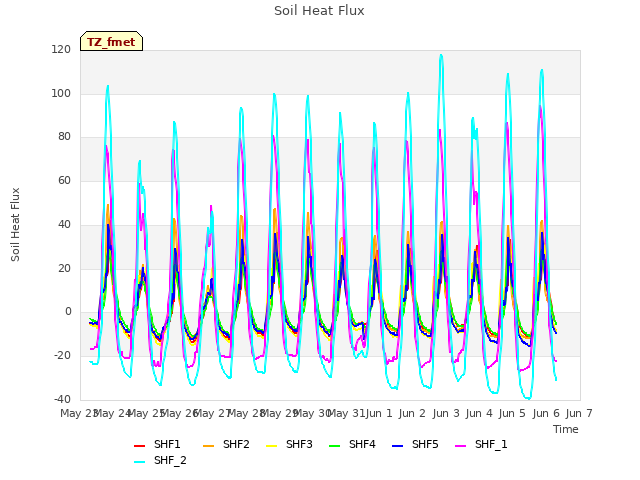Click the Jun 5 x-axis label
This screenshot has width=640, height=480.
point(512,413)
